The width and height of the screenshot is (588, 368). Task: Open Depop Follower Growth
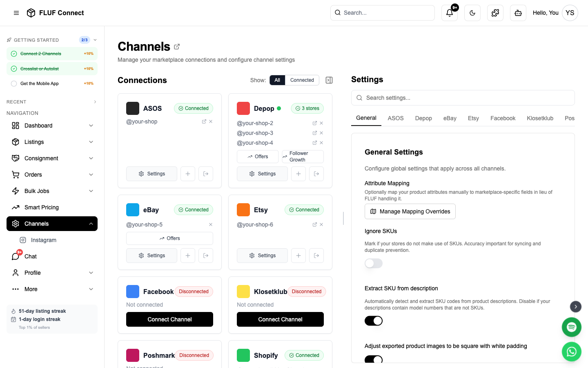coord(303,157)
